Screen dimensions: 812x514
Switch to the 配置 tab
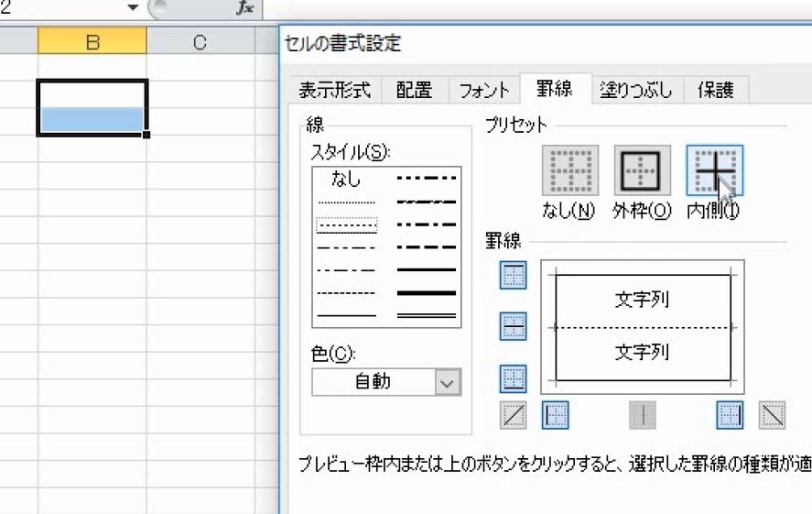[415, 90]
